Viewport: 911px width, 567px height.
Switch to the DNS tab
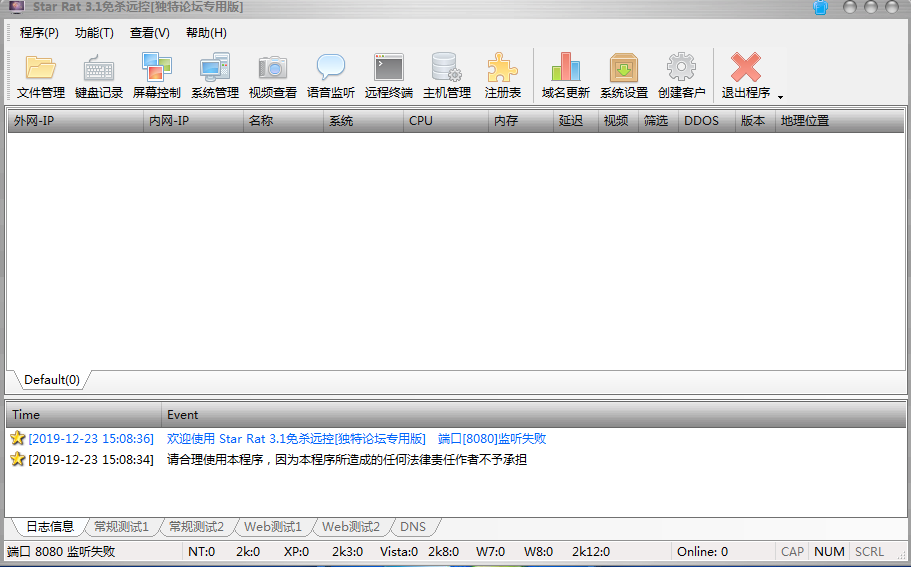click(x=413, y=526)
